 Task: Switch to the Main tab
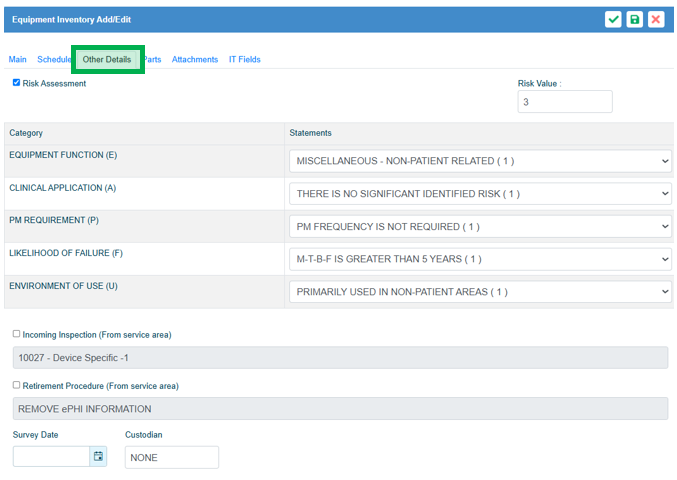coord(18,60)
